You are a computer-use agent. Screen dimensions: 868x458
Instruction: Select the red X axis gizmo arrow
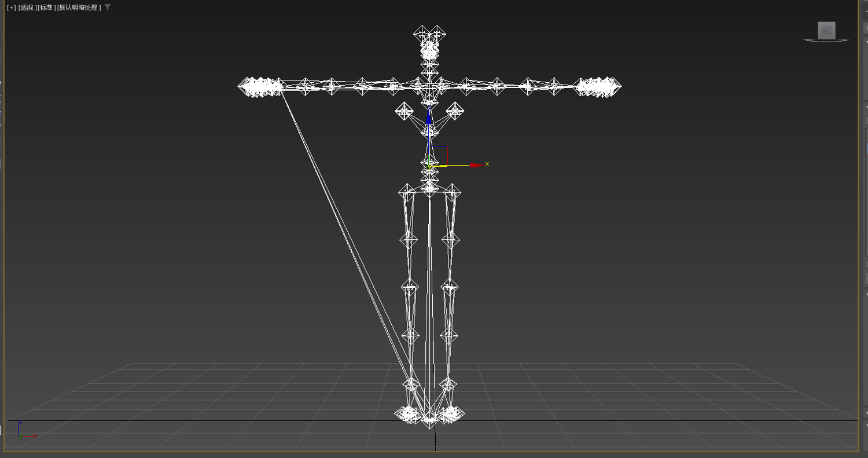(x=476, y=165)
